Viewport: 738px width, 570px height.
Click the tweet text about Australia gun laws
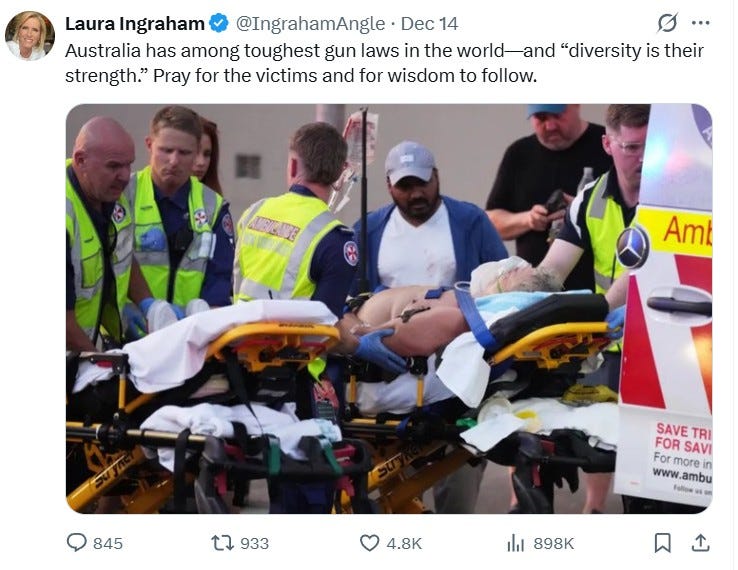[384, 63]
